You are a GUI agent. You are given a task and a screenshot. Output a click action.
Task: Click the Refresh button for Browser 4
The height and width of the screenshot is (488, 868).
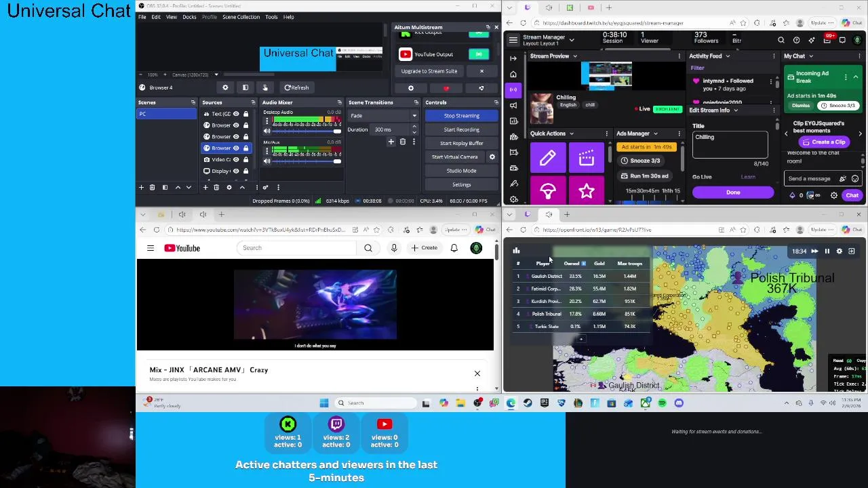(x=296, y=87)
